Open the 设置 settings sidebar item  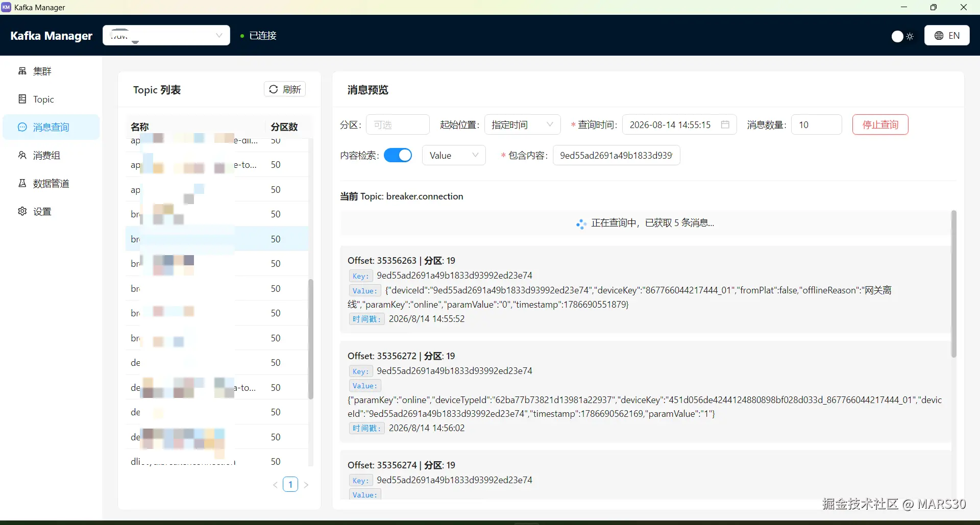[x=51, y=211]
